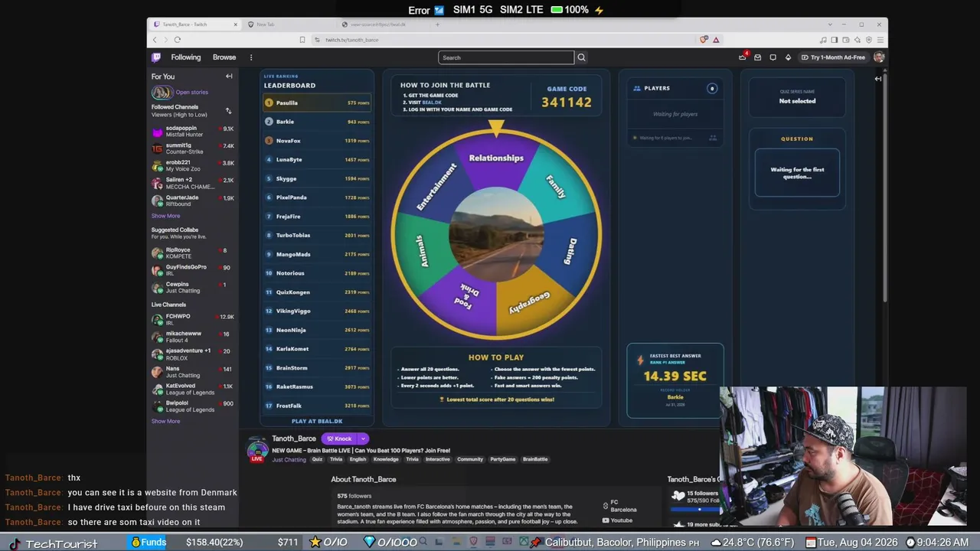This screenshot has height=551, width=980.
Task: Open erobb221 channel in sidebar
Action: 193,165
